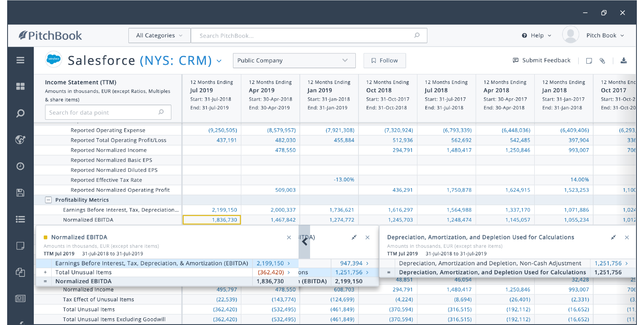Collapse the Profitability Metrics section
Screen dimensions: 644x325
pyautogui.click(x=48, y=200)
